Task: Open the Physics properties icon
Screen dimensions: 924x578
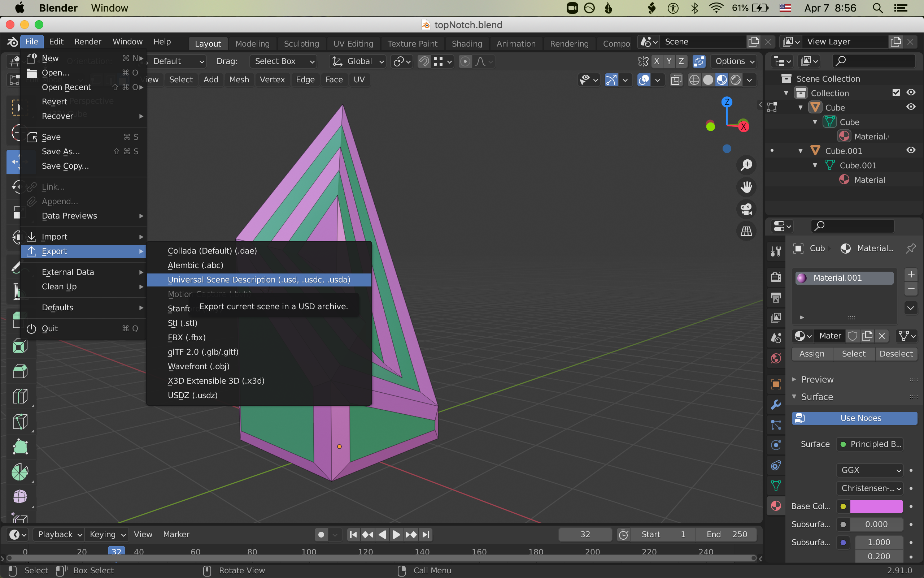Action: coord(776,445)
